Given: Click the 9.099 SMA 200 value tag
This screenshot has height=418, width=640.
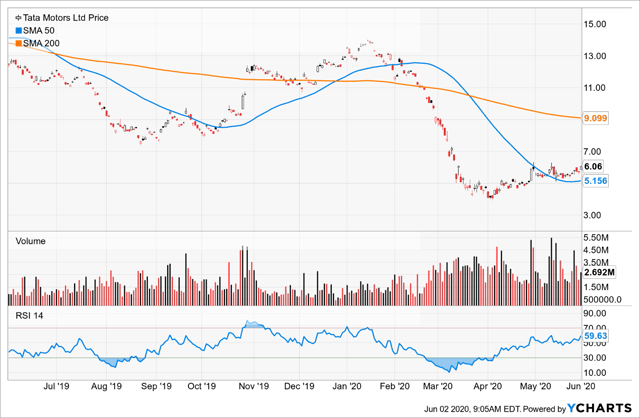Looking at the screenshot, I should pyautogui.click(x=596, y=118).
